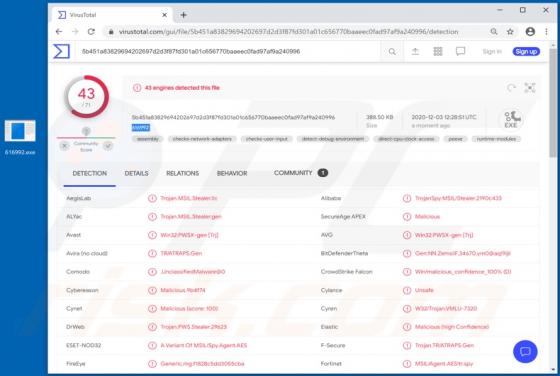560x376 pixels.
Task: Select the 616992.exe desktop file
Action: tap(20, 137)
